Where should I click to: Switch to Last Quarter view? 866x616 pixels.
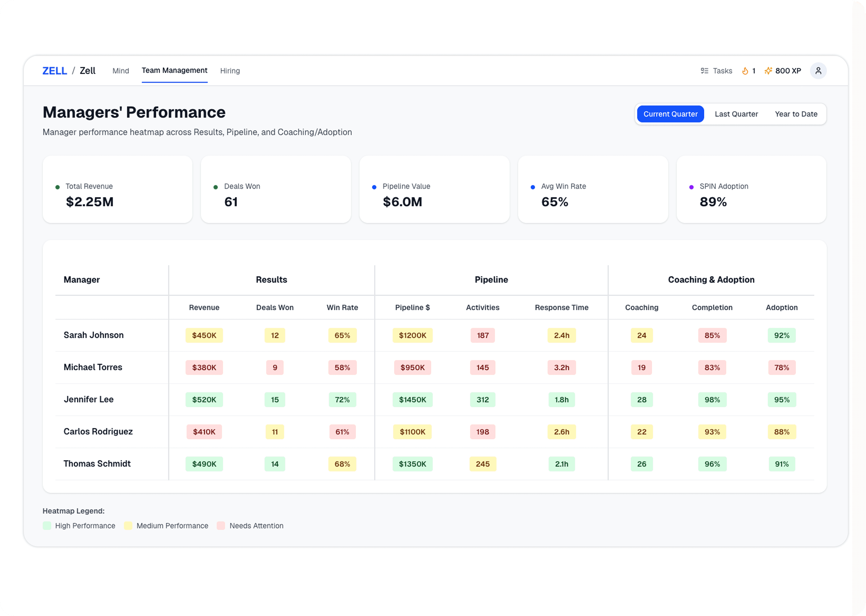tap(736, 114)
